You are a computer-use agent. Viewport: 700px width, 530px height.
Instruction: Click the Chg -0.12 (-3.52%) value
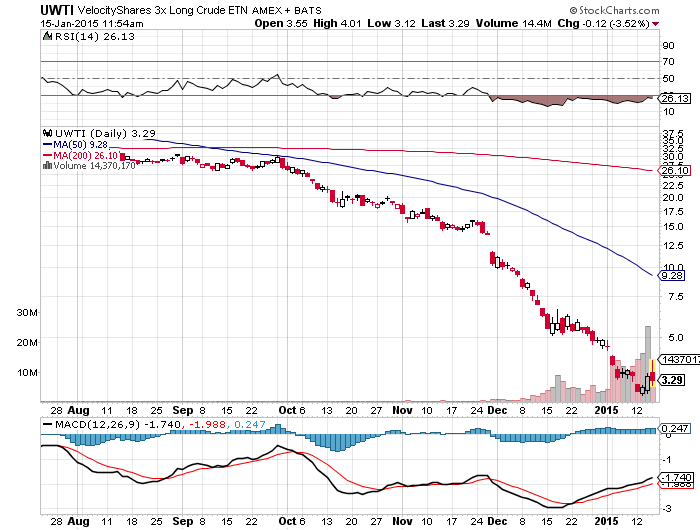pyautogui.click(x=604, y=23)
